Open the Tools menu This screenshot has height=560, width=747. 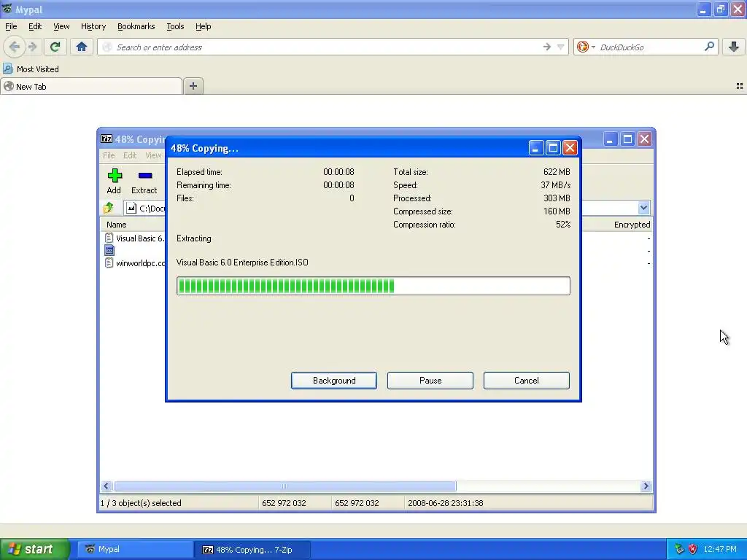coord(175,26)
